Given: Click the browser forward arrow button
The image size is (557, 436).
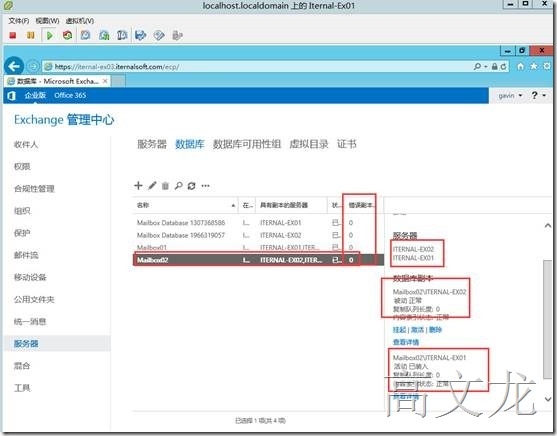Looking at the screenshot, I should coord(33,66).
